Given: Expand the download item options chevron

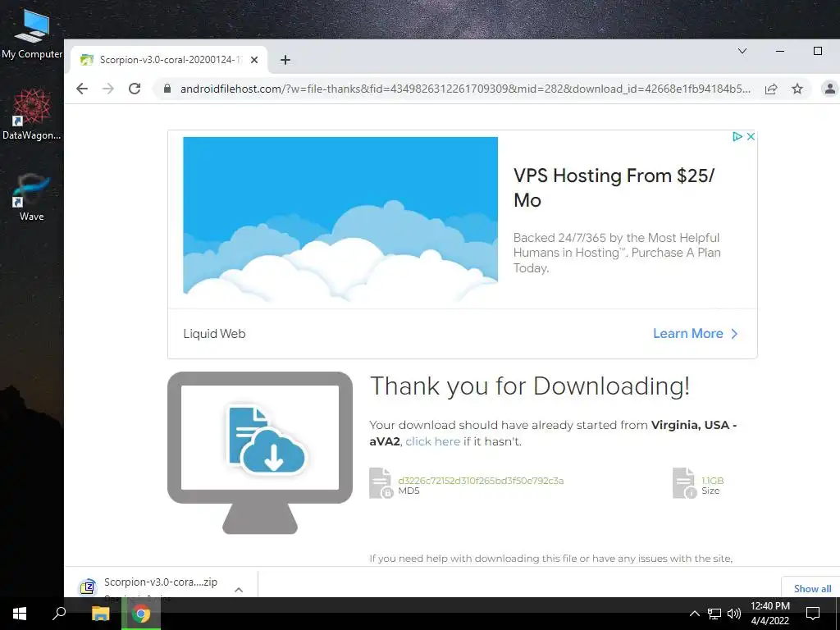Looking at the screenshot, I should (x=239, y=589).
